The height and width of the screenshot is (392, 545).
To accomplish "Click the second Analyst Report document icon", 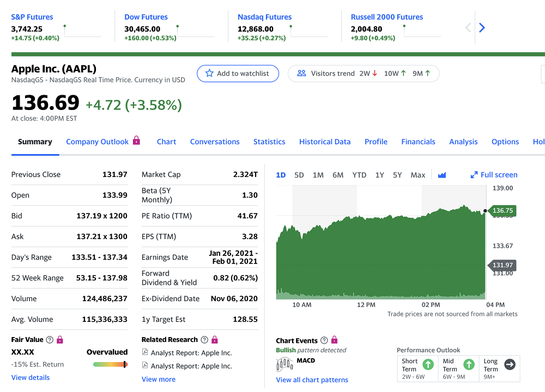I will click(x=145, y=365).
